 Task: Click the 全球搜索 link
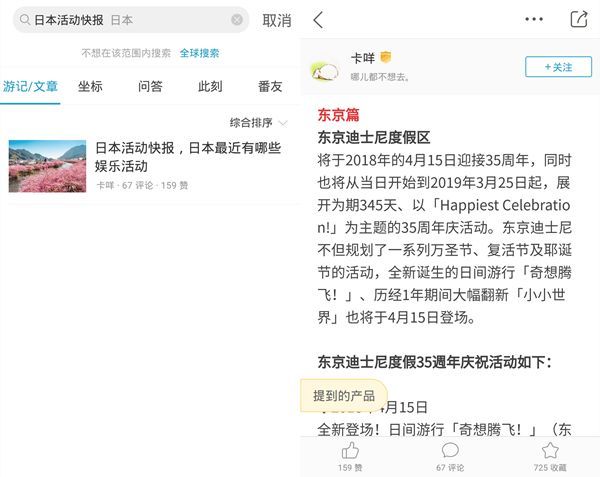tap(200, 53)
